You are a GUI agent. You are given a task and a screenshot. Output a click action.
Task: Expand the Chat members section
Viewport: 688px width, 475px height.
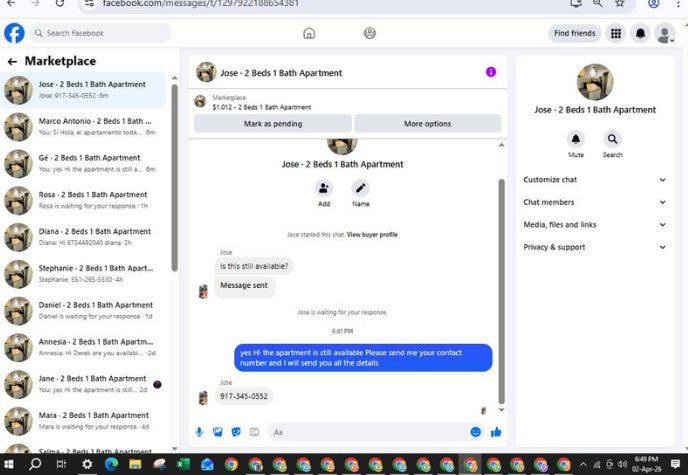595,202
